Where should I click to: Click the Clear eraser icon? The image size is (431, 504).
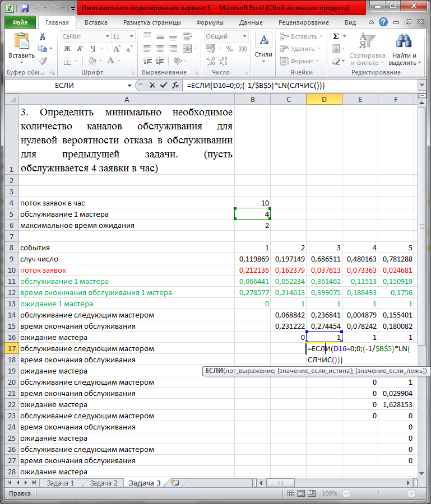[x=336, y=61]
